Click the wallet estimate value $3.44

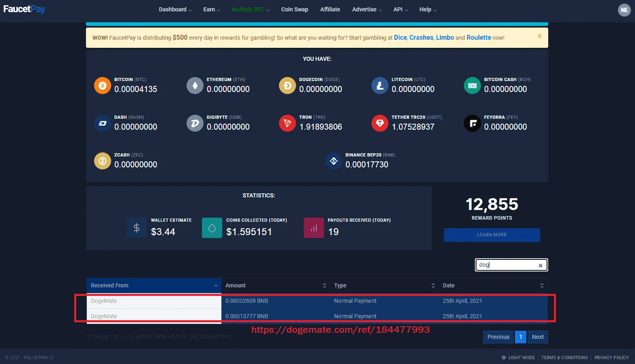click(x=163, y=232)
